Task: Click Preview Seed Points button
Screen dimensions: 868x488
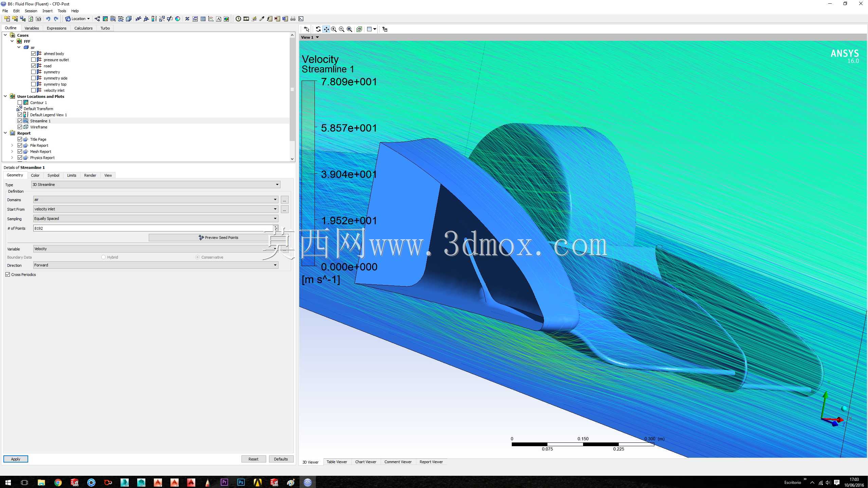Action: point(219,238)
